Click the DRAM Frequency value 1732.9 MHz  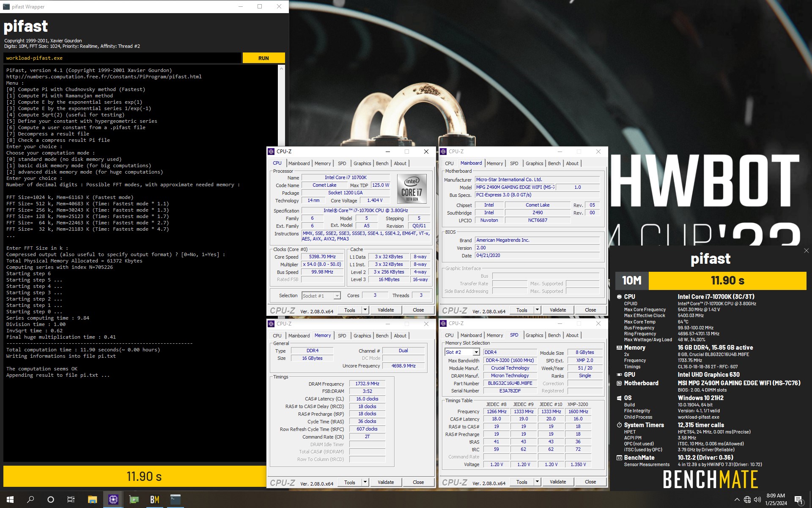click(x=367, y=384)
